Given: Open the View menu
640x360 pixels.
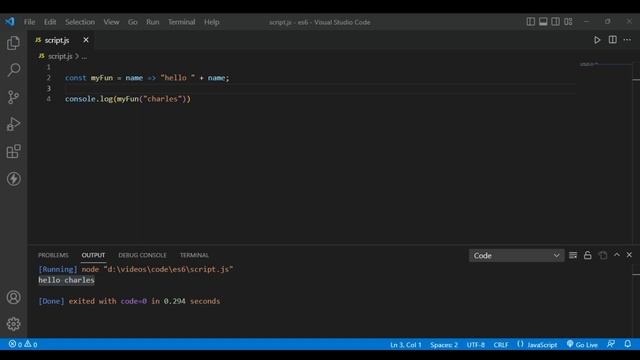Looking at the screenshot, I should pyautogui.click(x=111, y=22).
